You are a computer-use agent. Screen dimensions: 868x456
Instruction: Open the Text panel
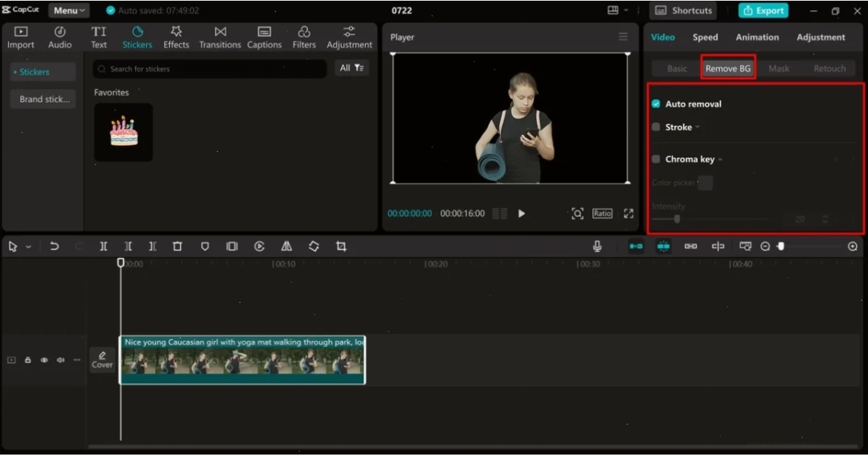point(99,38)
